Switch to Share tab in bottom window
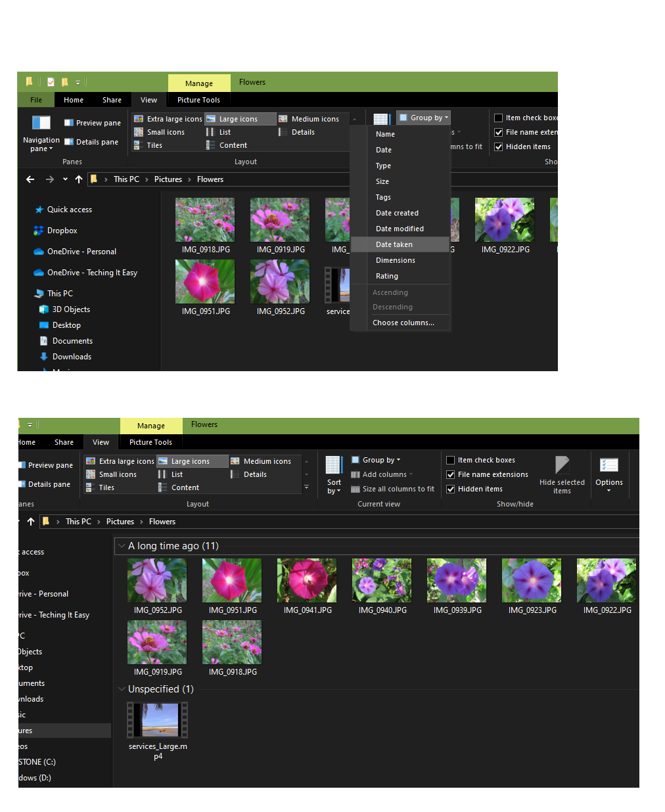 (64, 442)
